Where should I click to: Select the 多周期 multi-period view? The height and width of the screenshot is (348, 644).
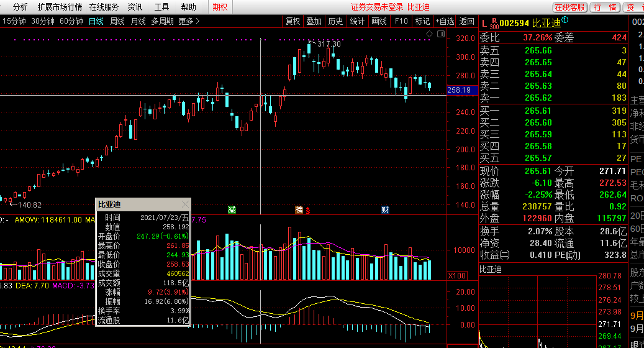[x=162, y=21]
